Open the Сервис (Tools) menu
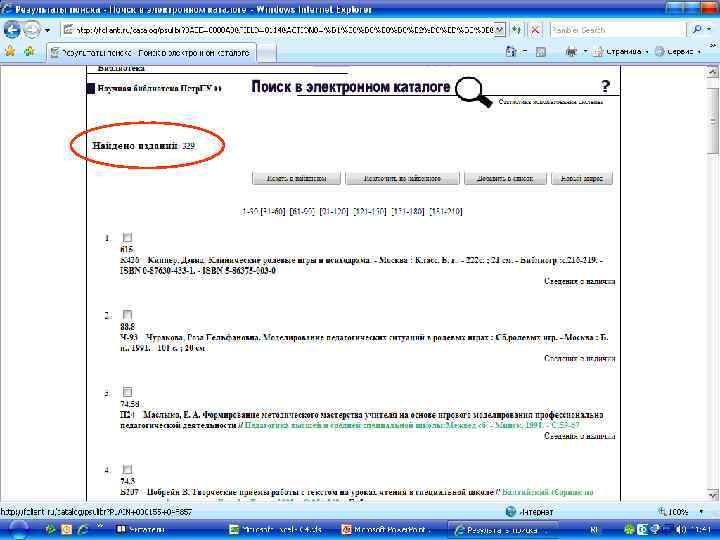The image size is (720, 540). [x=678, y=52]
